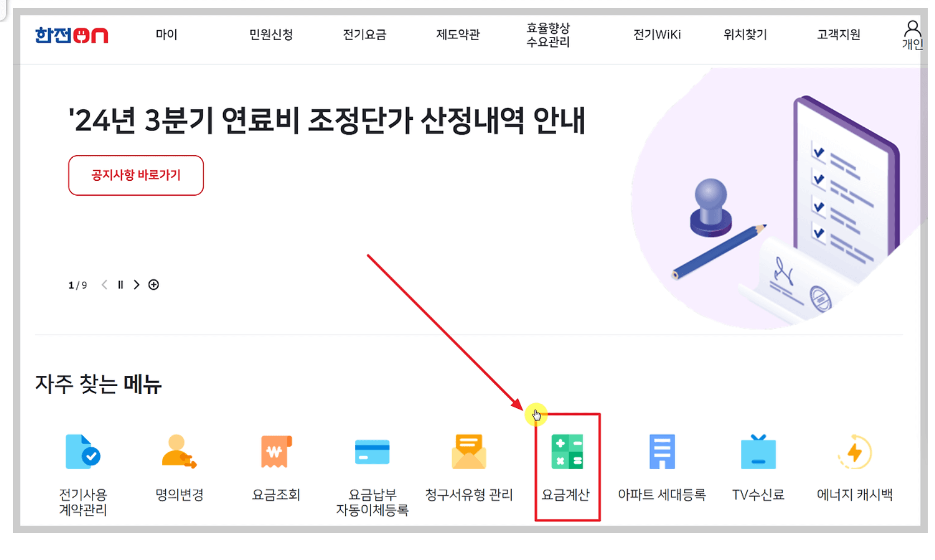The image size is (935, 560).
Task: Pause the banner slideshow
Action: pos(121,284)
